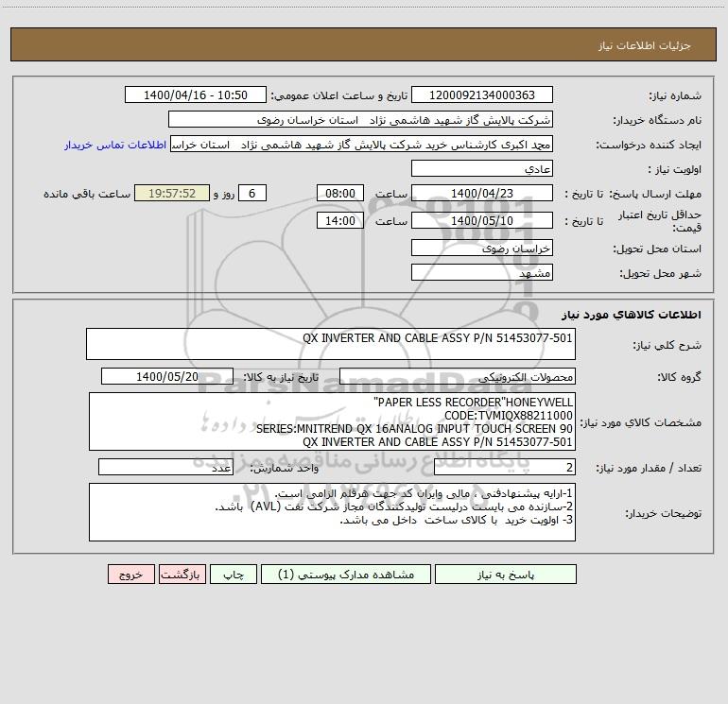728x704 pixels.
Task: Click response deadline time 08:00
Action: point(339,193)
